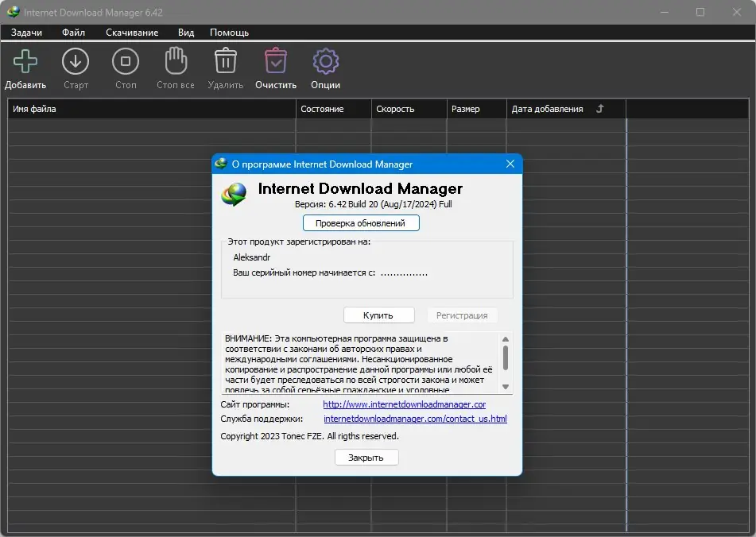Click the Удалить trash can icon
The height and width of the screenshot is (537, 756).
225,61
